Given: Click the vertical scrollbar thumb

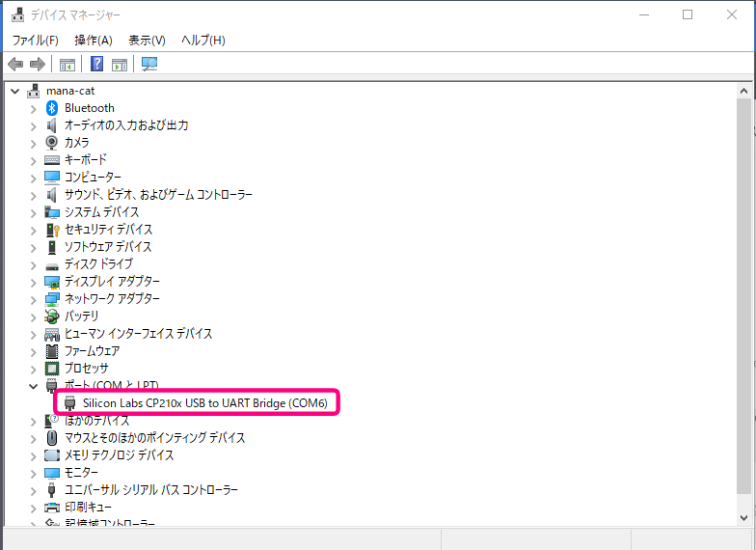Looking at the screenshot, I should pos(743,296).
